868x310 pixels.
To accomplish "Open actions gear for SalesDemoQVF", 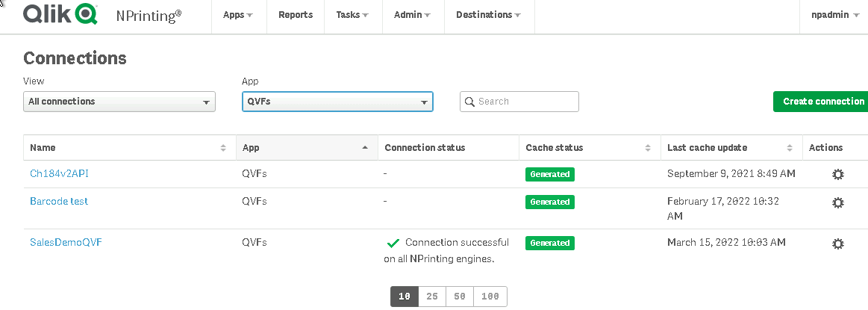I will click(838, 244).
